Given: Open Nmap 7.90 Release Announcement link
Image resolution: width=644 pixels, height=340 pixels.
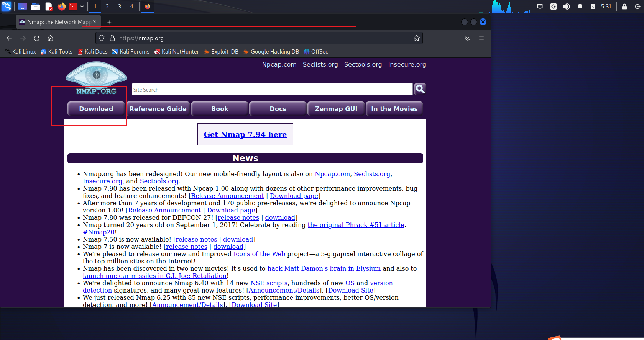Looking at the screenshot, I should click(x=228, y=196).
